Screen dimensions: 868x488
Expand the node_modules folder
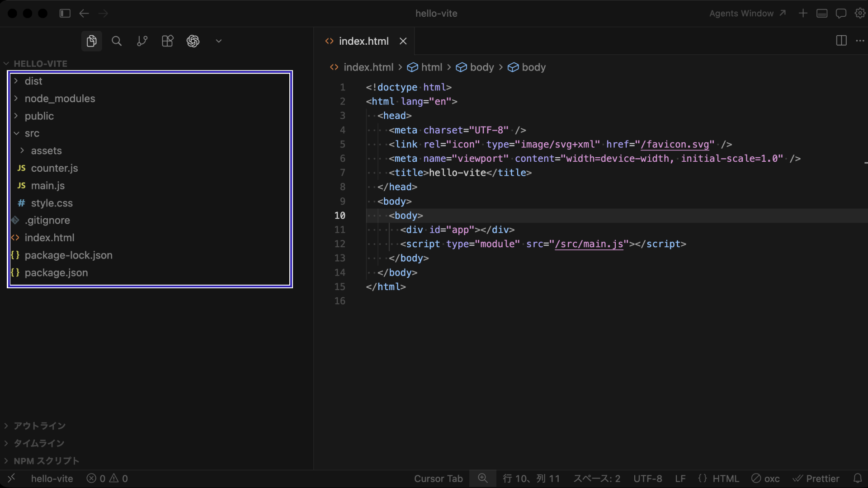click(x=60, y=99)
